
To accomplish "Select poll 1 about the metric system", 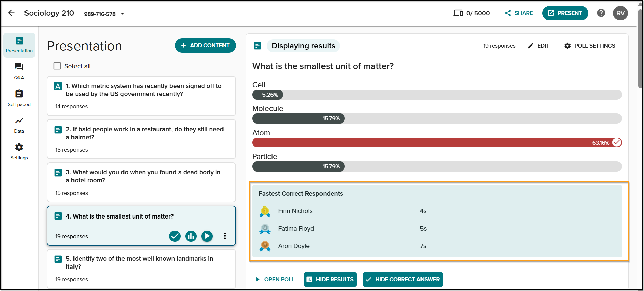I will [141, 96].
